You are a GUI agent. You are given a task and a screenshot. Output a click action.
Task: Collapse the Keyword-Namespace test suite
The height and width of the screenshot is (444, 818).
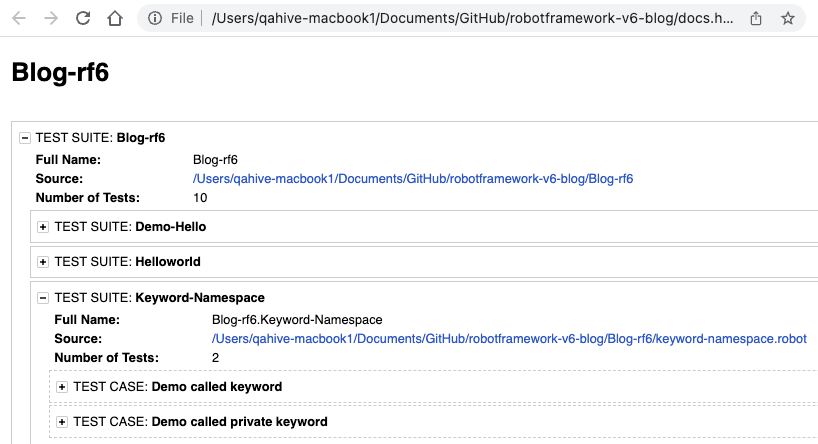tap(43, 298)
